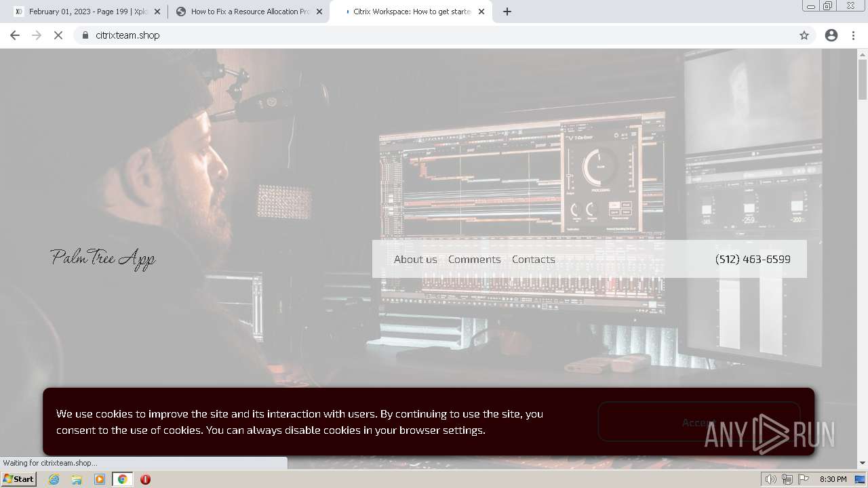Minimize the Chrome window
Viewport: 868px width, 488px height.
(810, 6)
